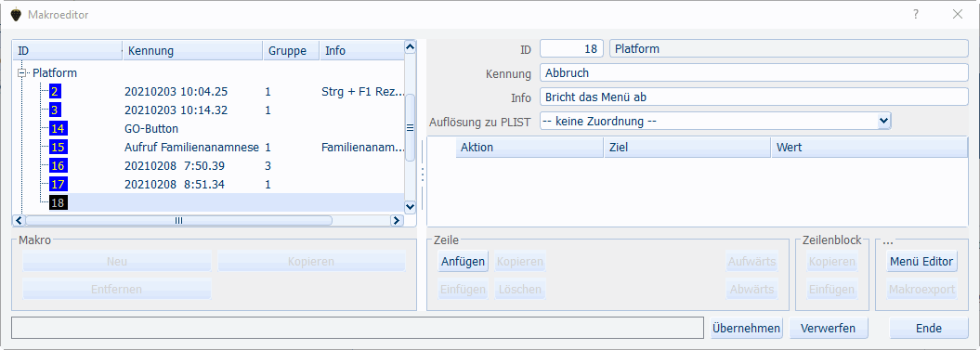The width and height of the screenshot is (980, 350).
Task: Select macro ID 2 in the tree
Action: [x=55, y=92]
